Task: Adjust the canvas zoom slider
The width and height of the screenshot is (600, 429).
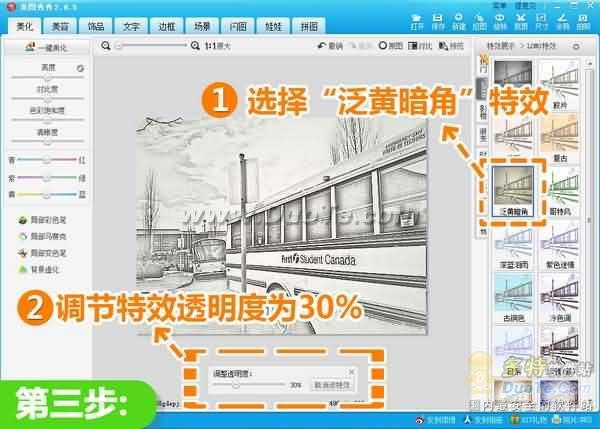Action: click(x=152, y=46)
